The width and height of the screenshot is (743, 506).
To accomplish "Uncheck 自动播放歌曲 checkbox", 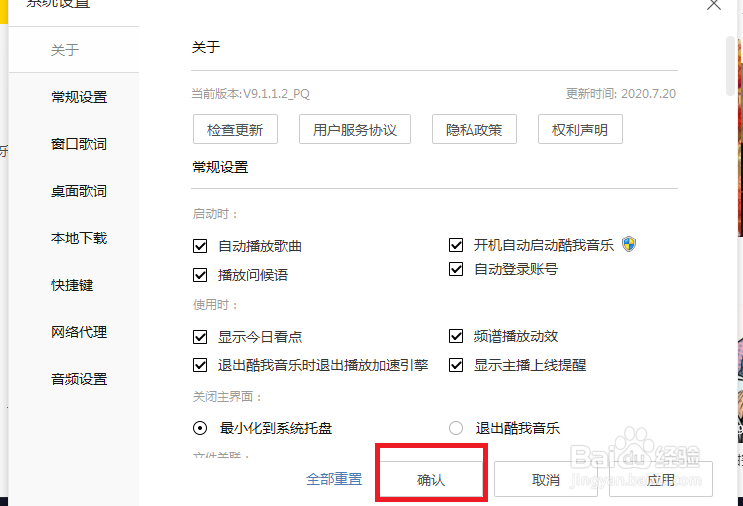I will 200,246.
